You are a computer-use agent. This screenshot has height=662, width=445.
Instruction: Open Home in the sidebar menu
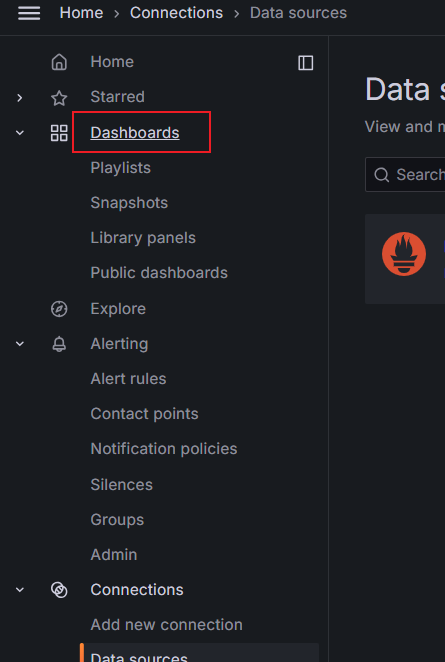pos(112,62)
